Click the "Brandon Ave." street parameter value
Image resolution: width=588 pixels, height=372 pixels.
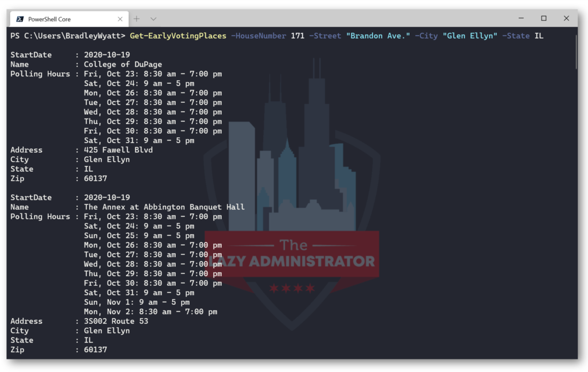point(378,36)
